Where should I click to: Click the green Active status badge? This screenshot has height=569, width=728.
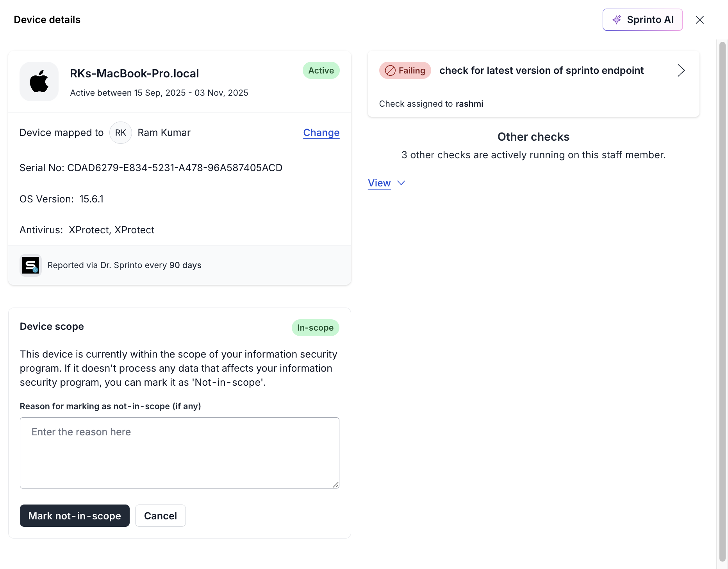pyautogui.click(x=321, y=71)
